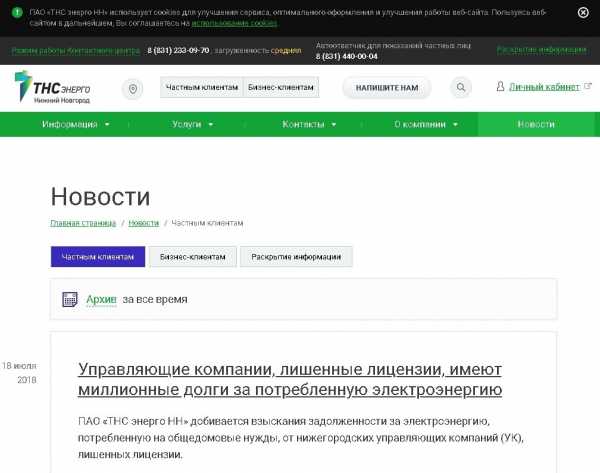600x473 pixels.
Task: Open the location pin selector
Action: 133,88
